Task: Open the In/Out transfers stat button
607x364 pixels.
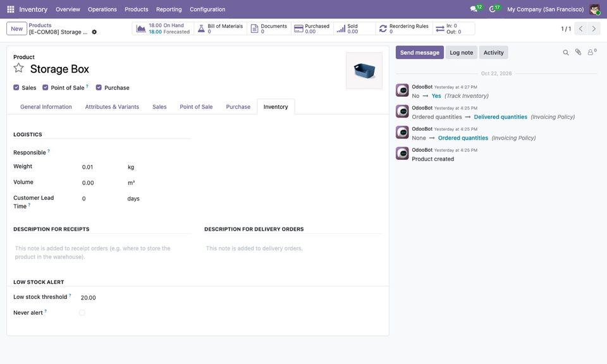Action: [454, 28]
